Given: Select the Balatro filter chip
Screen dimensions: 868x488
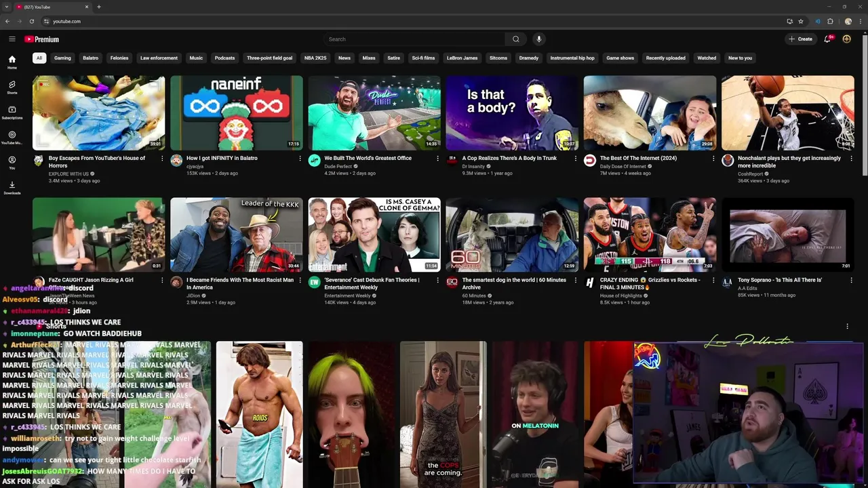Looking at the screenshot, I should [x=90, y=58].
